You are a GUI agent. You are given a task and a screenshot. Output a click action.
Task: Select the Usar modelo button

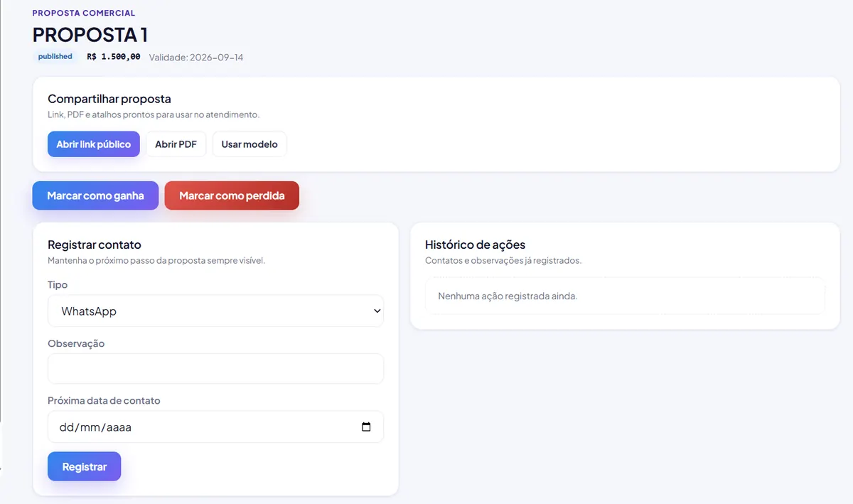point(250,144)
